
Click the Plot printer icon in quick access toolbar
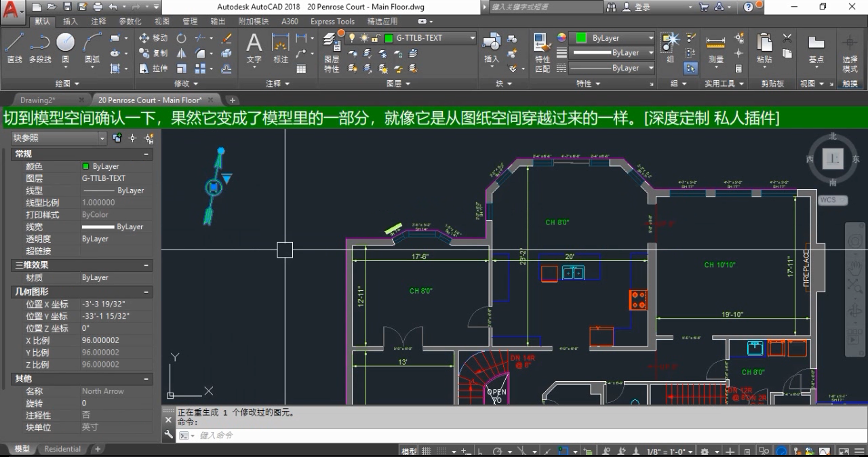pos(97,7)
